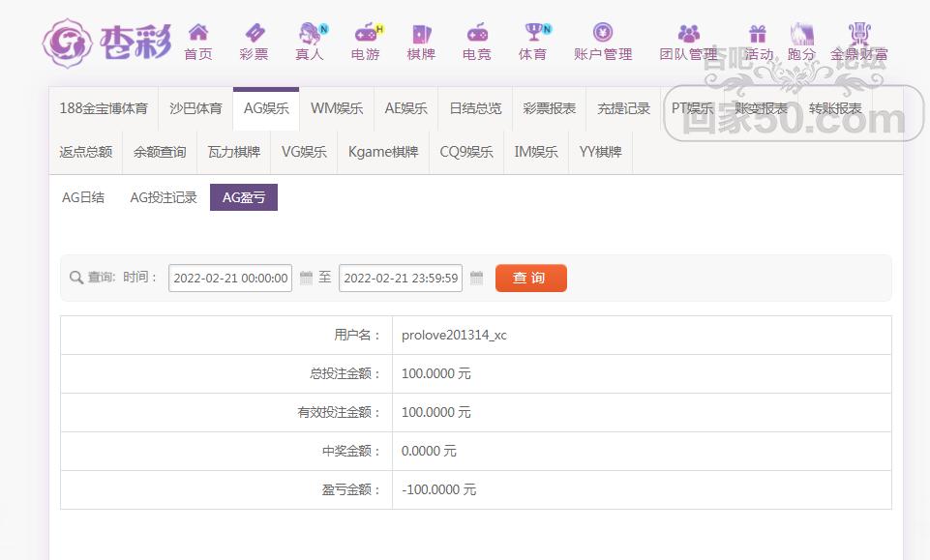Click the magnifier search icon beside 查询
930x560 pixels.
[x=75, y=278]
